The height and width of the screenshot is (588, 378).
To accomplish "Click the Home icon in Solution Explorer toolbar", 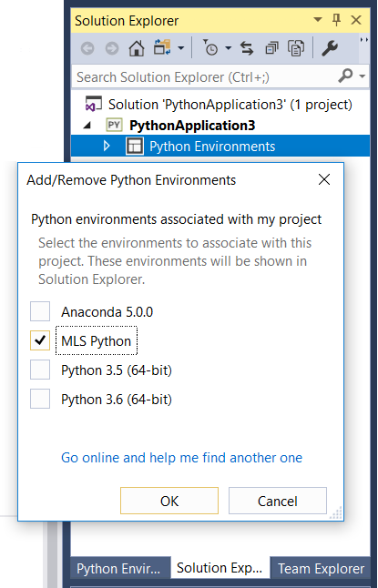I will [137, 48].
